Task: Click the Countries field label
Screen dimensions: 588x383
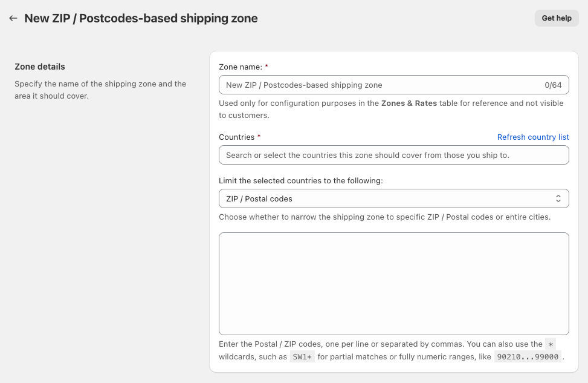Action: 236,137
